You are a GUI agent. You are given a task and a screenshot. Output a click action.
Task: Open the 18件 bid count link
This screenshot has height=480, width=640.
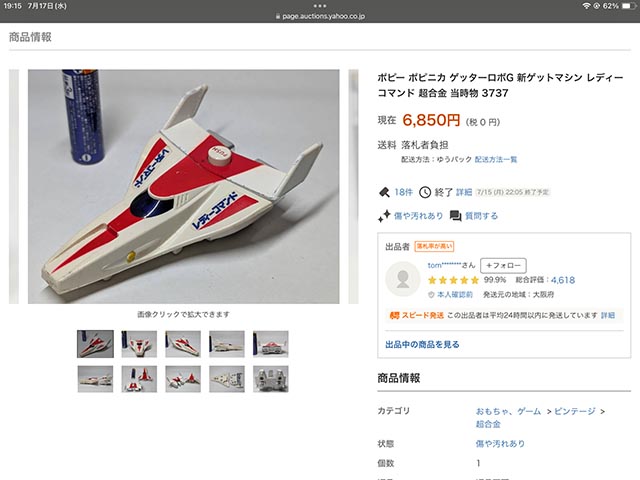point(403,192)
